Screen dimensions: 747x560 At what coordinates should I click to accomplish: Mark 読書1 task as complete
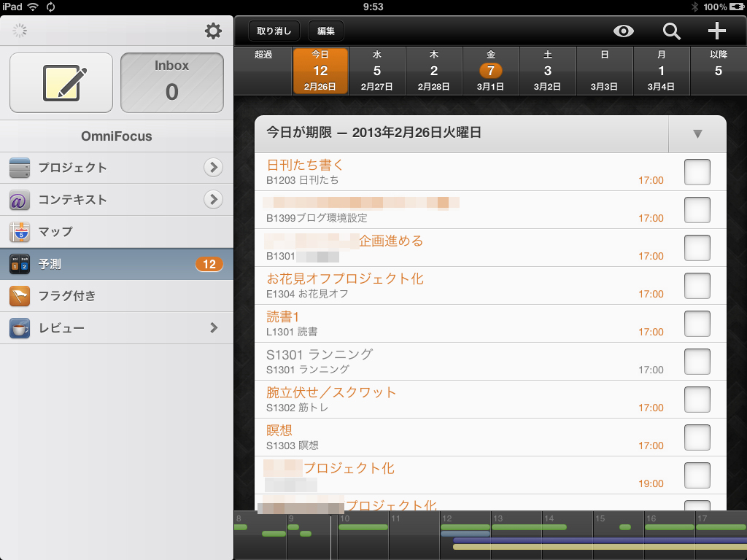pos(697,324)
